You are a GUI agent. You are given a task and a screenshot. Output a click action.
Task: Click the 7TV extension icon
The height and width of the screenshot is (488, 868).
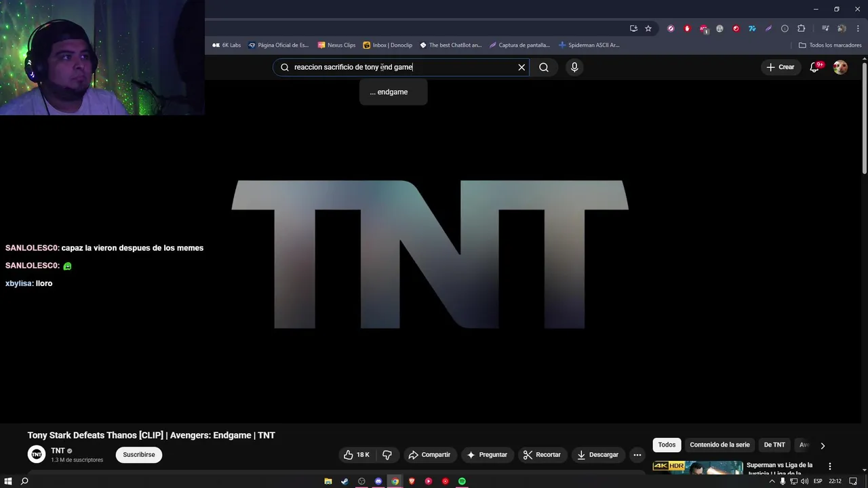[752, 28]
